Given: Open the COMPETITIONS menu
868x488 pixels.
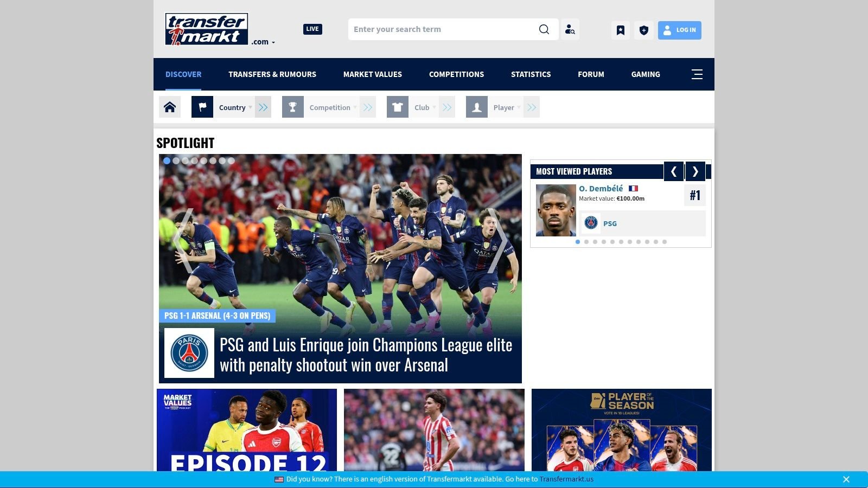Looking at the screenshot, I should click(x=456, y=74).
